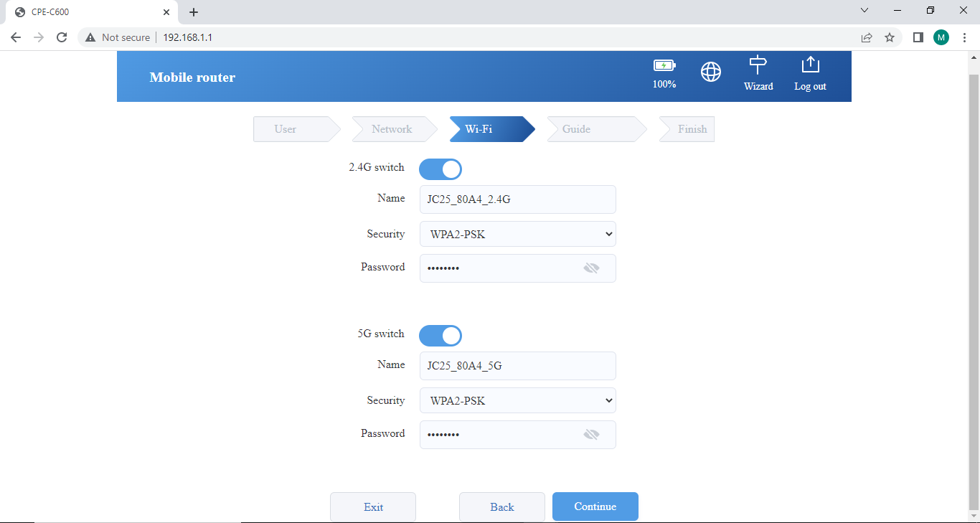Screen dimensions: 980x523
Task: Go to the Guide step
Action: (597, 129)
